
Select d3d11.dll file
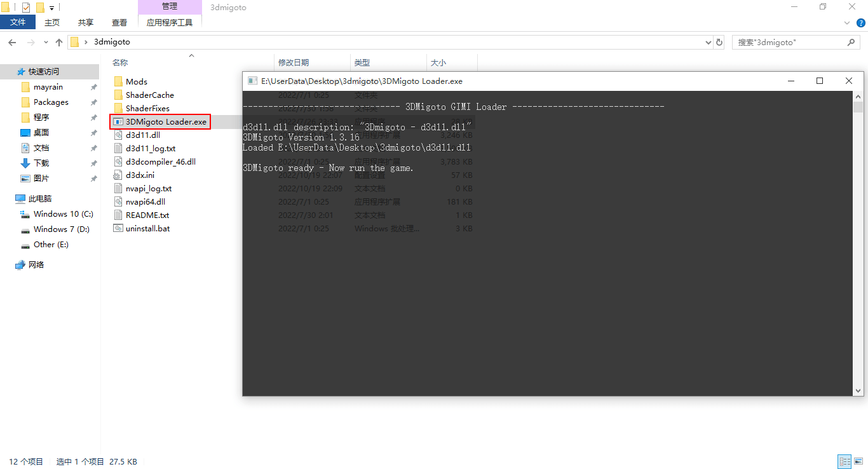(x=143, y=135)
